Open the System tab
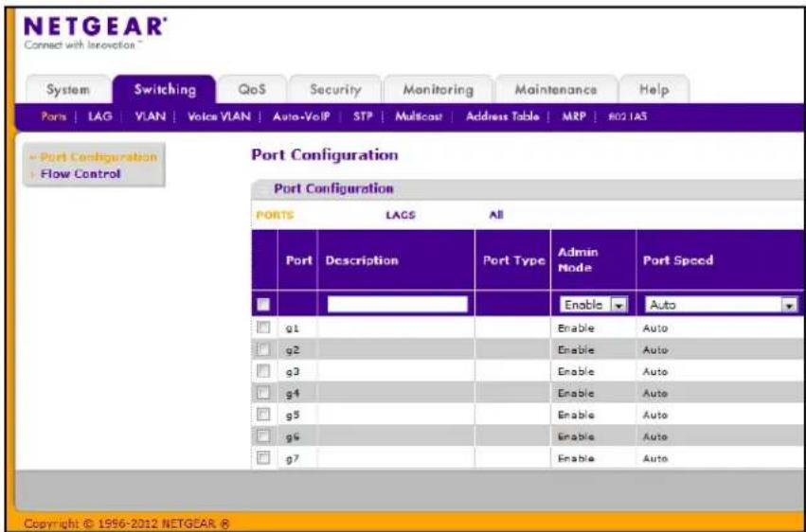The image size is (806, 532). coord(68,89)
